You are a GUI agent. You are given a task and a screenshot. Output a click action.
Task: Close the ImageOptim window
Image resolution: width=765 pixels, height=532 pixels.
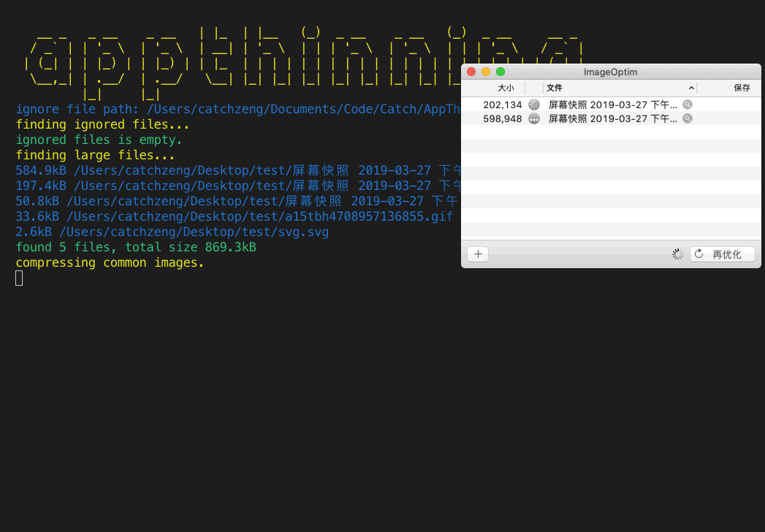coord(471,72)
